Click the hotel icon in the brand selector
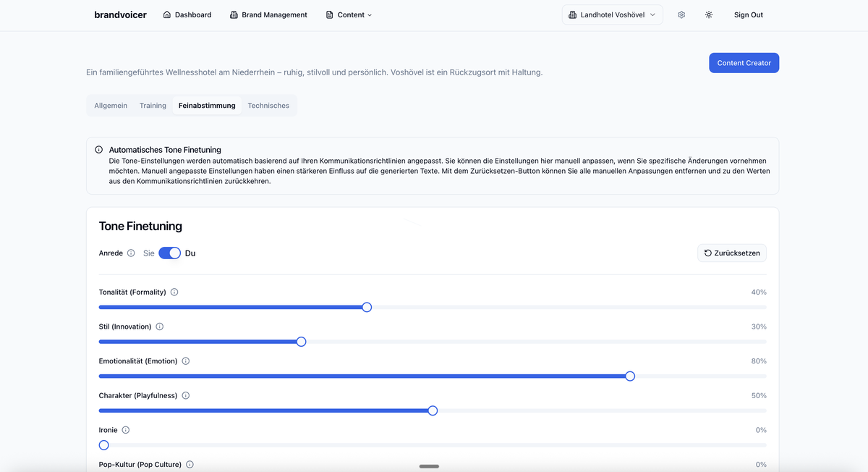Image resolution: width=868 pixels, height=472 pixels. pyautogui.click(x=572, y=14)
